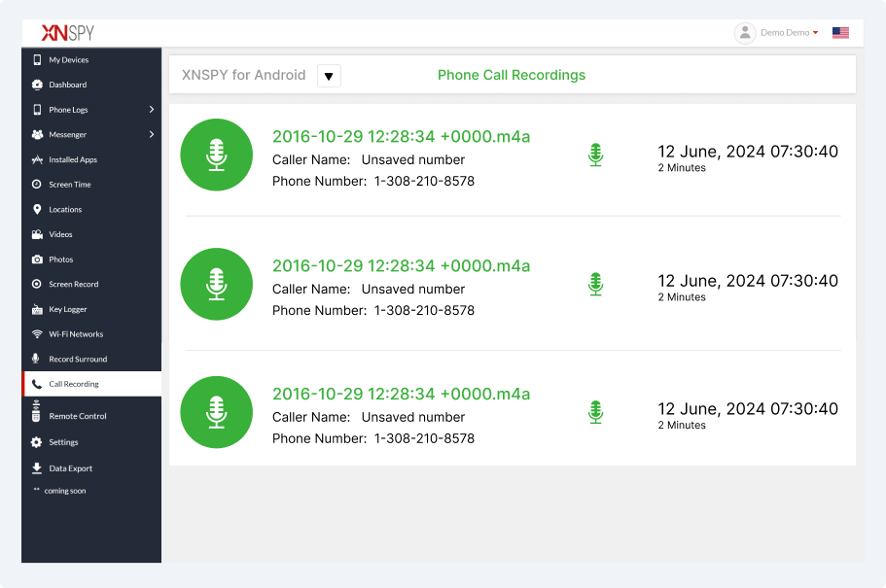Viewport: 886px width, 588px height.
Task: Click the Photos camera icon
Action: 37,259
